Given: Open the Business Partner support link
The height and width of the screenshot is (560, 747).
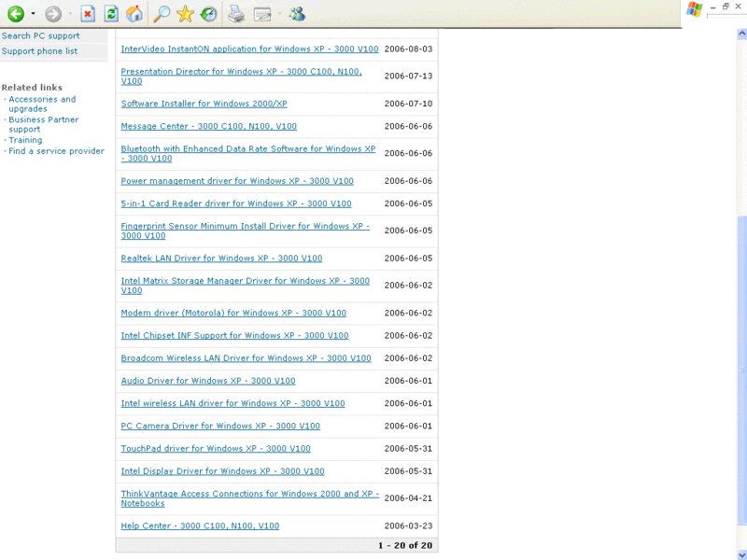Looking at the screenshot, I should tap(43, 124).
